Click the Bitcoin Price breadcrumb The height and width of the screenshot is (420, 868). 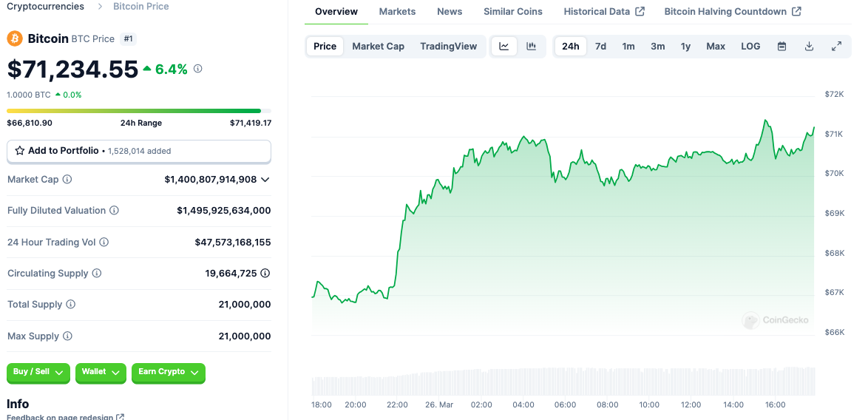[x=141, y=7]
